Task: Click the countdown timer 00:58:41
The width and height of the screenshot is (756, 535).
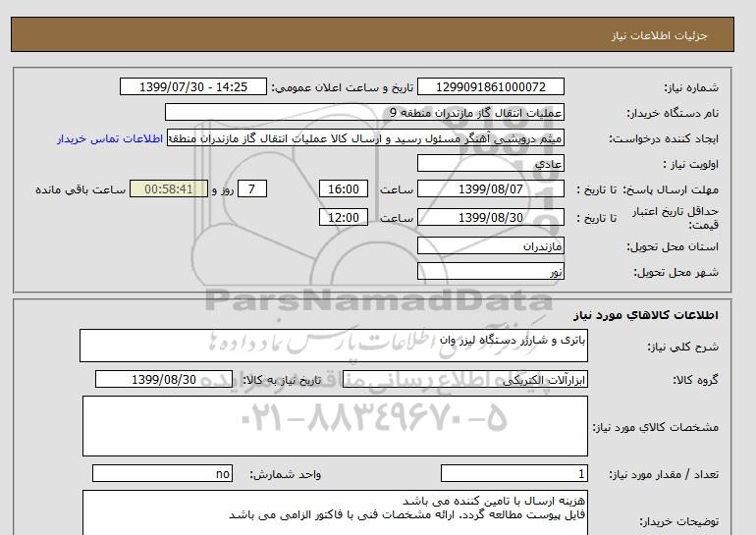Action: [x=169, y=188]
